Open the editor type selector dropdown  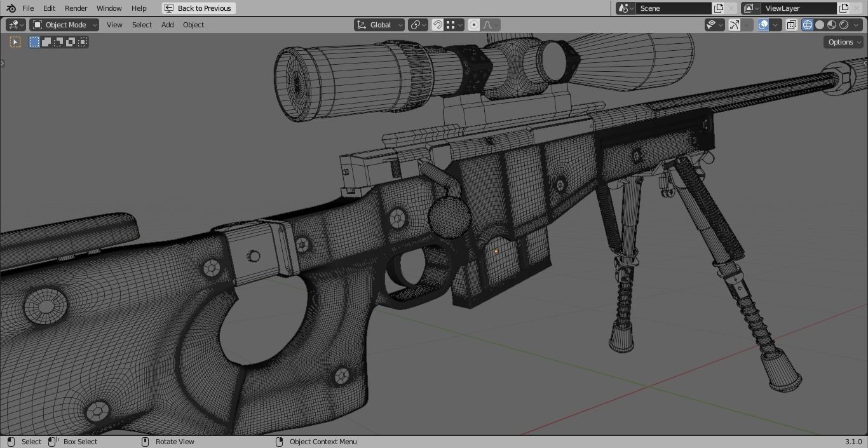[x=16, y=25]
